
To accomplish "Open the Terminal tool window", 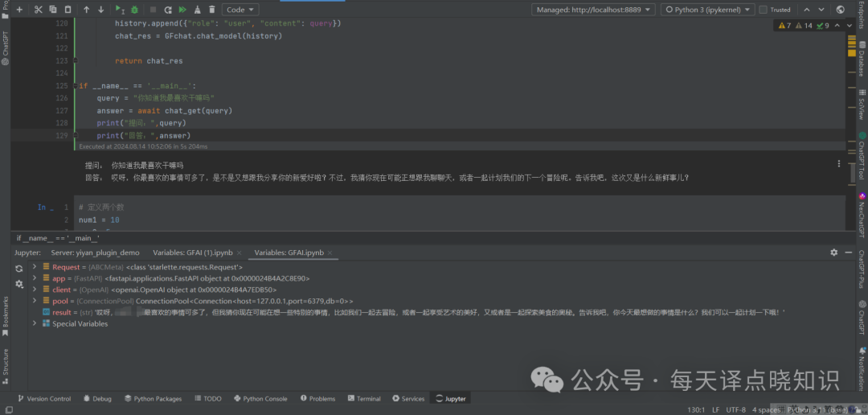I will [364, 398].
